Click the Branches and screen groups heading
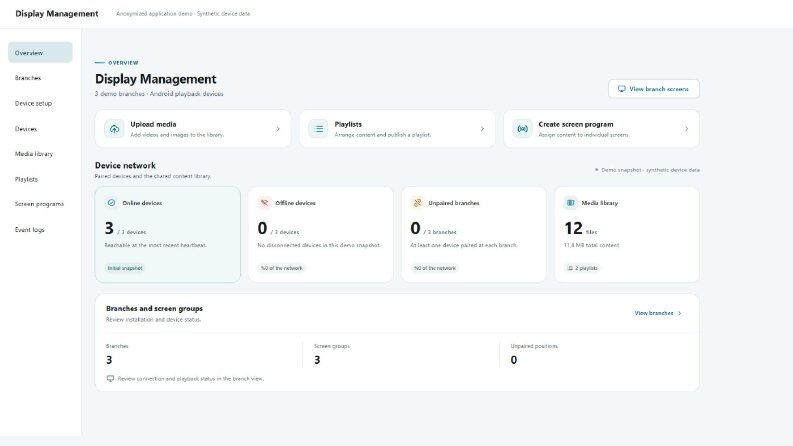793x446 pixels. (x=154, y=308)
